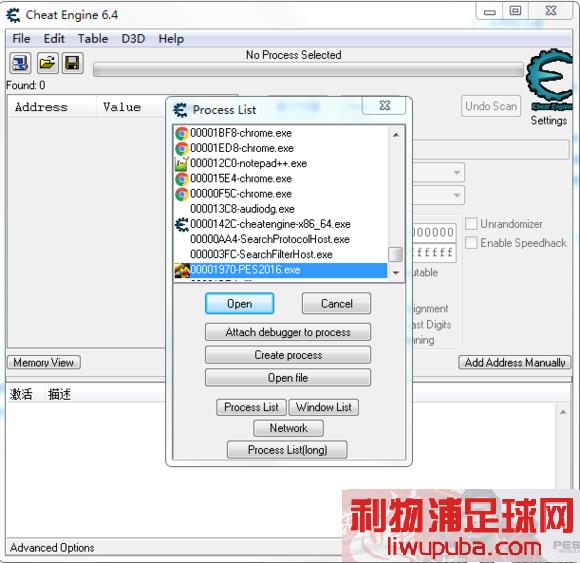Click the Process List(long) button
The image size is (580, 563).
287,450
